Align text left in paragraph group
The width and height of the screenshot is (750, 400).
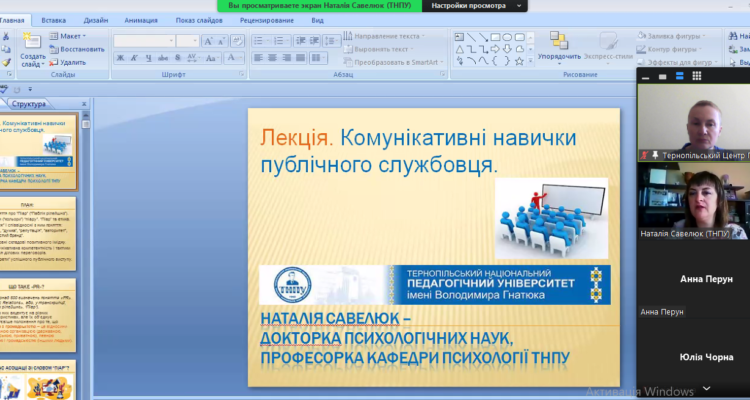(258, 58)
